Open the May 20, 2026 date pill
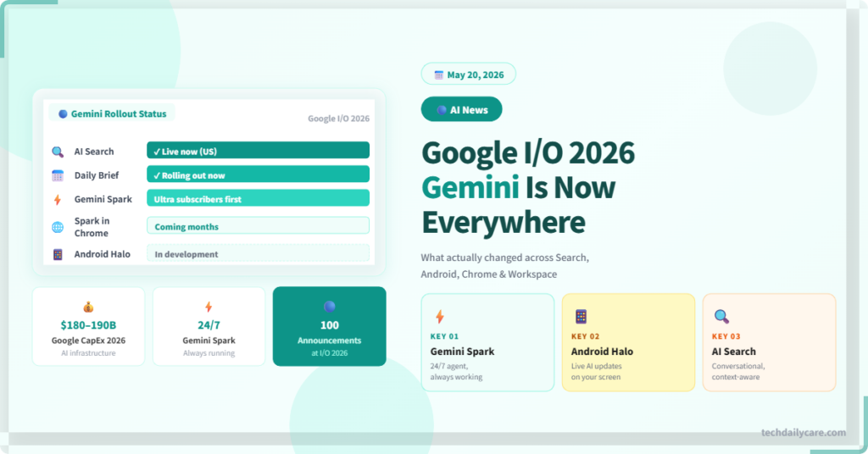The height and width of the screenshot is (454, 868). click(468, 74)
